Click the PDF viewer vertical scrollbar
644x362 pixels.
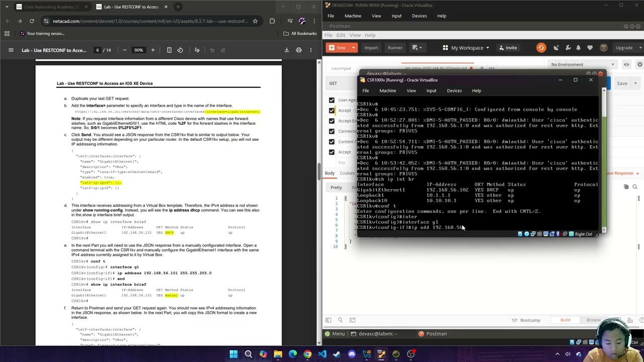pos(319,171)
